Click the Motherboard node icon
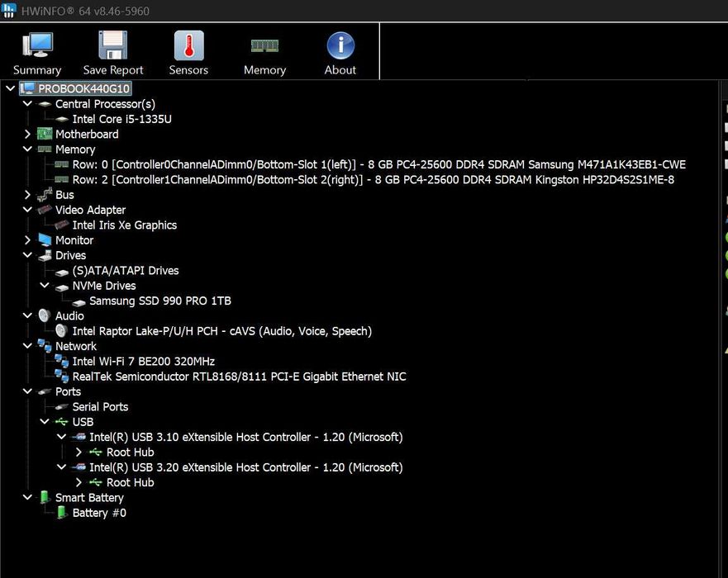The image size is (728, 578). (x=45, y=134)
